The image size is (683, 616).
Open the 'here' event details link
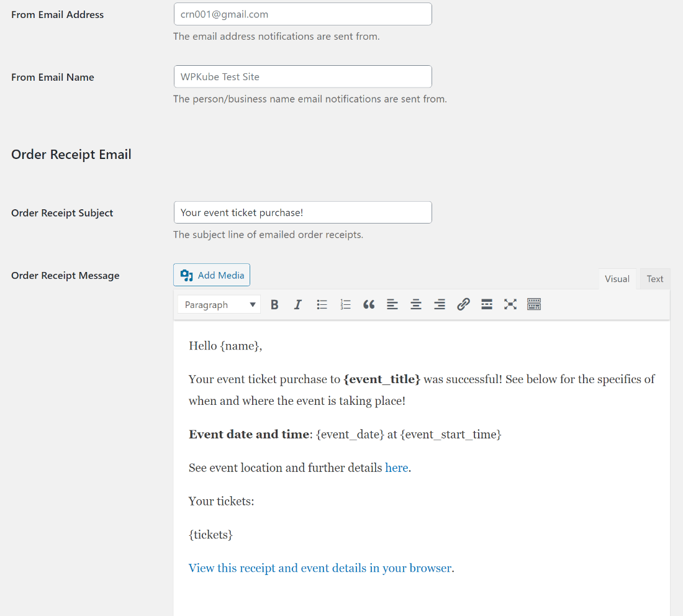(397, 468)
